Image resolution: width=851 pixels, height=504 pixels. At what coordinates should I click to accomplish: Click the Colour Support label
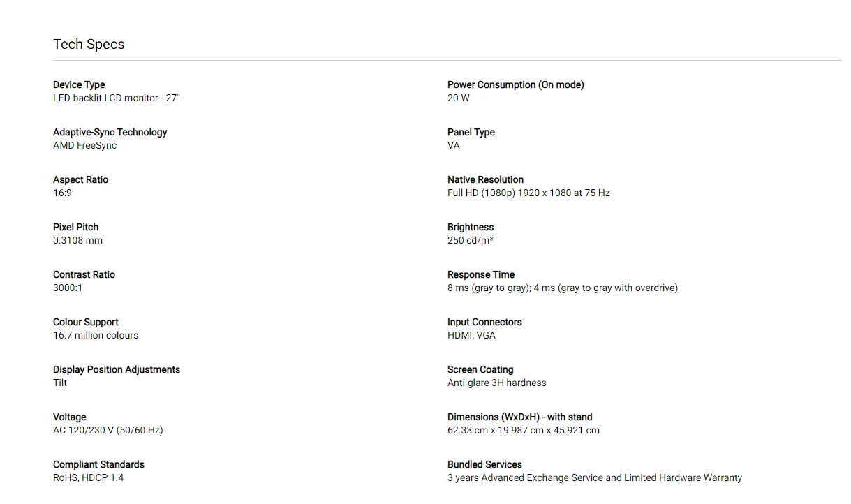(x=85, y=322)
